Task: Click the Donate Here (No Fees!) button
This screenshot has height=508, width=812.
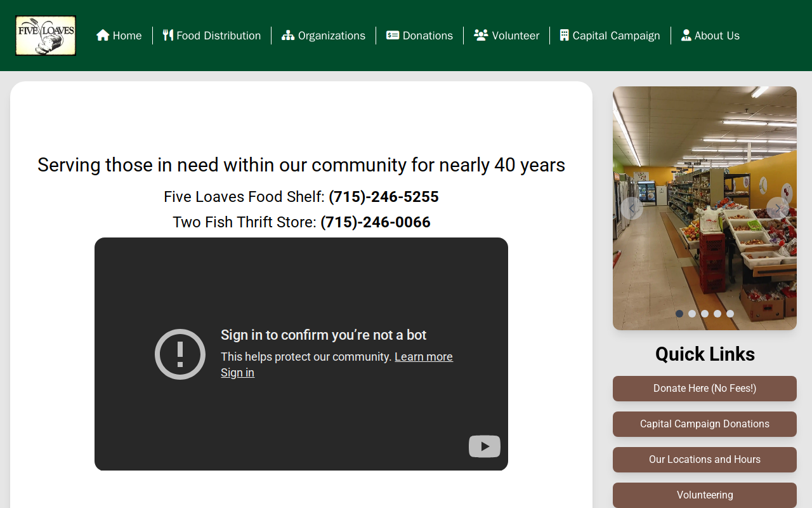Action: [705, 389]
